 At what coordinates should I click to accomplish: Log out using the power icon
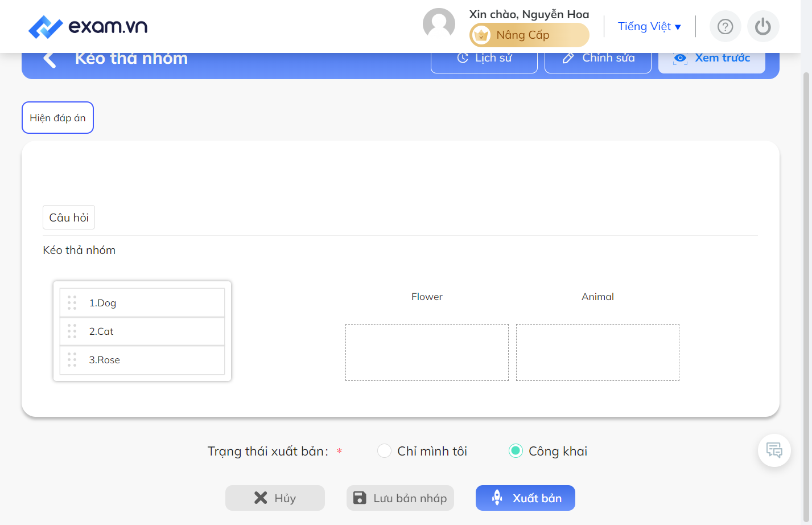pyautogui.click(x=762, y=26)
